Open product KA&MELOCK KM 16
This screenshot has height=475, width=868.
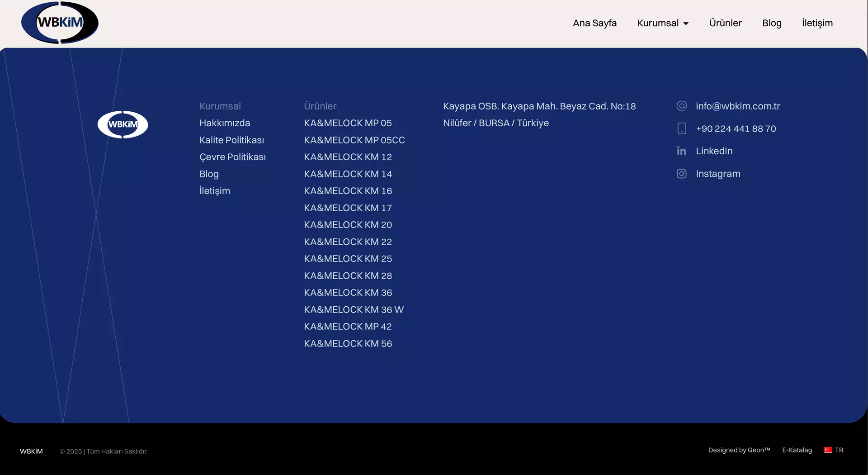point(348,191)
